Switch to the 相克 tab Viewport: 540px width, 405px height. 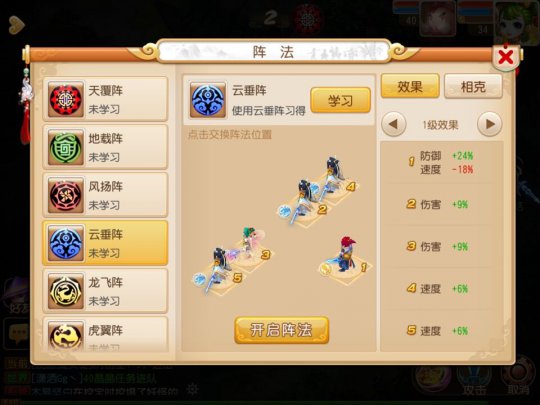tap(473, 86)
